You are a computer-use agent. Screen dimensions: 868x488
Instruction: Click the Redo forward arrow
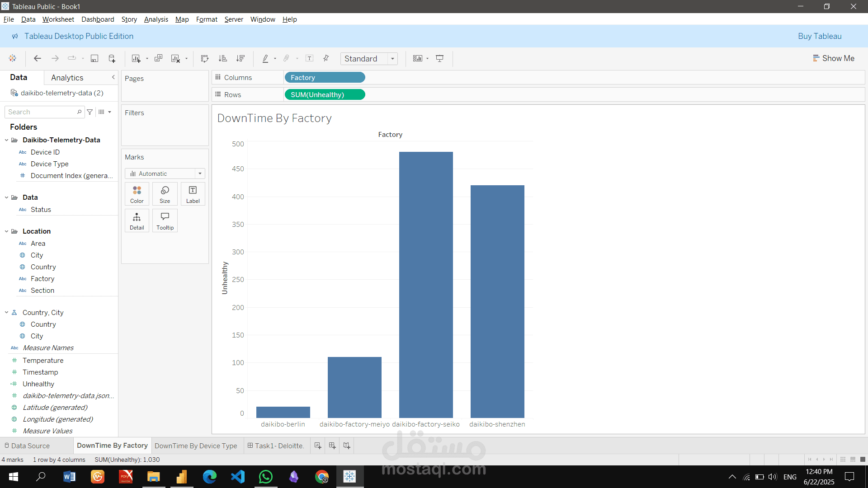coord(55,58)
